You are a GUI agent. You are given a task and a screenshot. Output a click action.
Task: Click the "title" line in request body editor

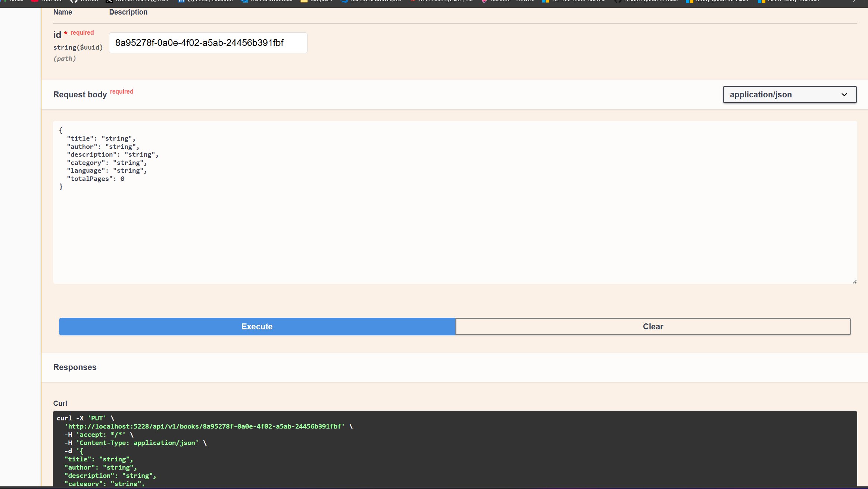pos(101,138)
